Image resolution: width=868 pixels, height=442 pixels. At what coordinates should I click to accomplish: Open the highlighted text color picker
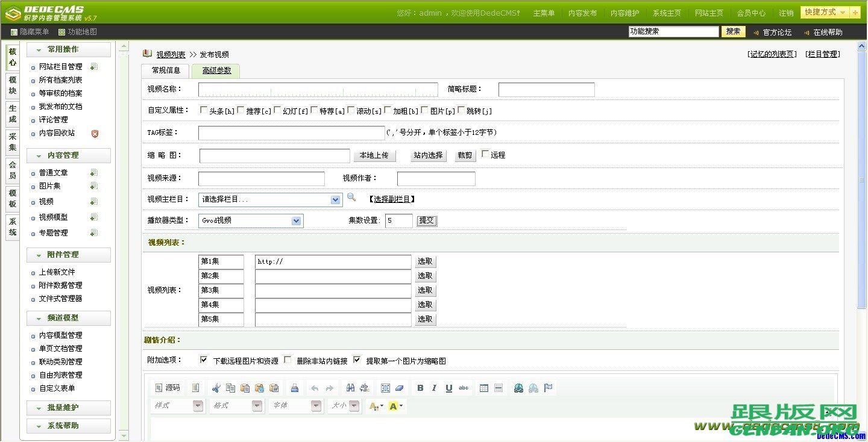coord(394,406)
